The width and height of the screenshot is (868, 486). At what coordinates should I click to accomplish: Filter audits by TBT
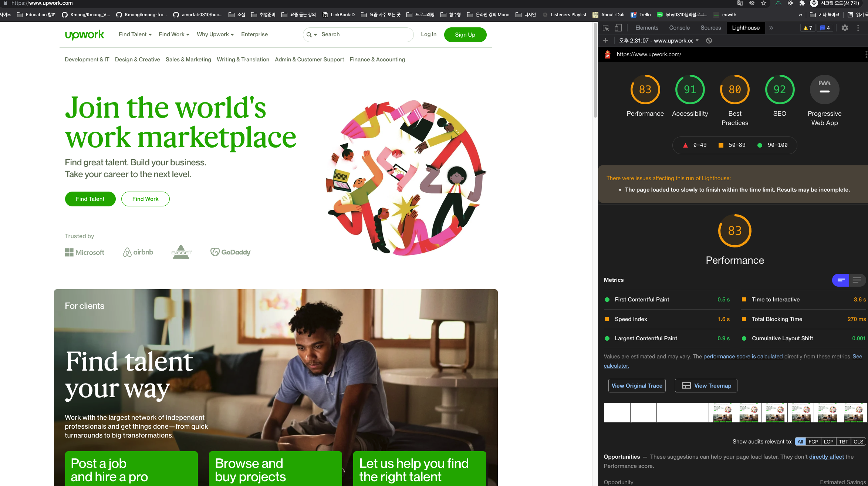[x=844, y=442]
